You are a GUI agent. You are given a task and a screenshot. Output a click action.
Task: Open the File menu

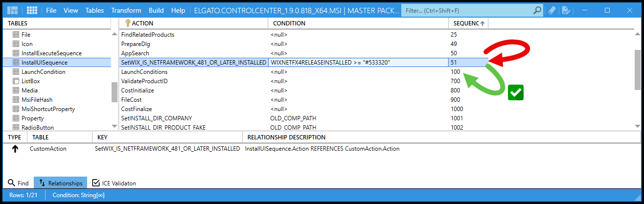[x=51, y=10]
